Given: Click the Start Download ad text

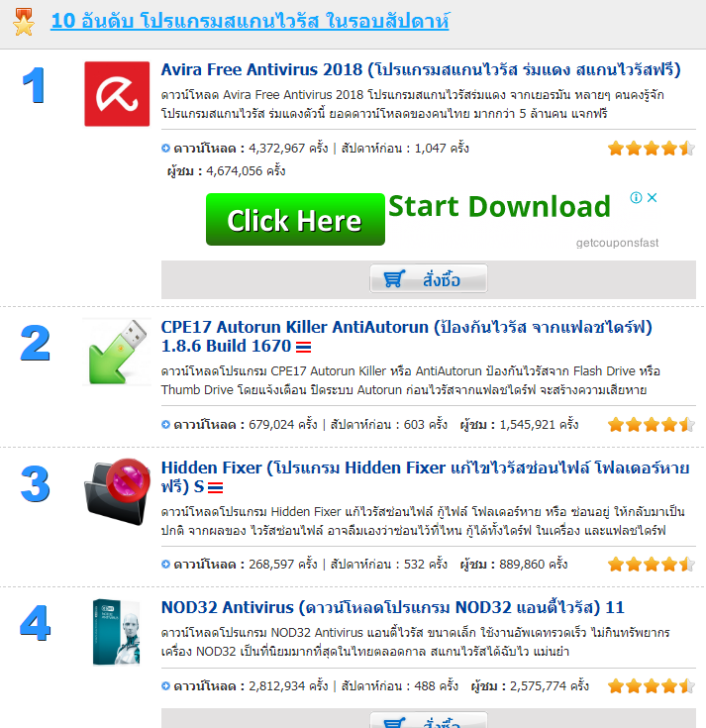Looking at the screenshot, I should pos(499,206).
